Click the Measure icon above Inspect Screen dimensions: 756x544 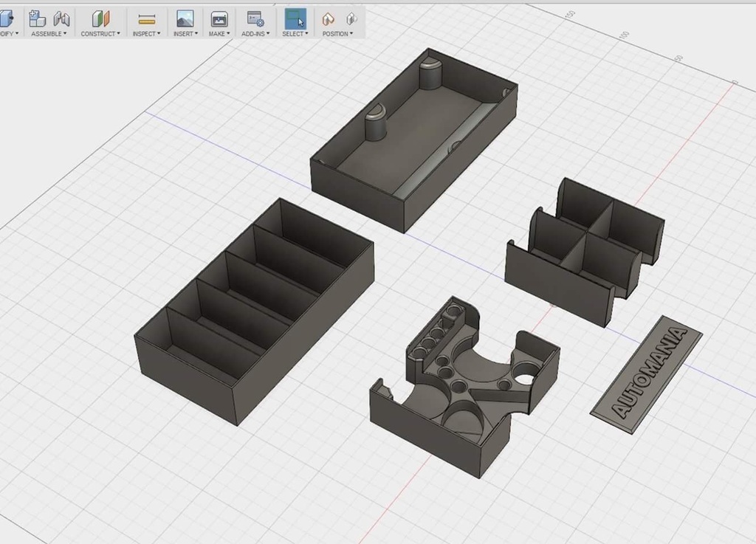(146, 19)
